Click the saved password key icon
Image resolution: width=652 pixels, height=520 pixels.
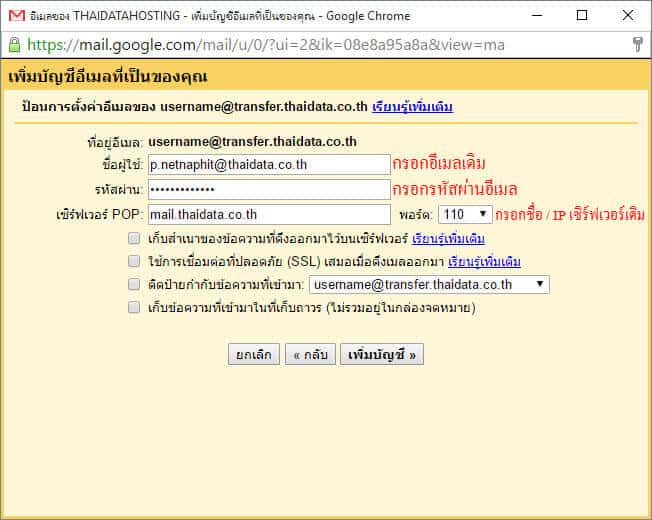click(x=637, y=44)
